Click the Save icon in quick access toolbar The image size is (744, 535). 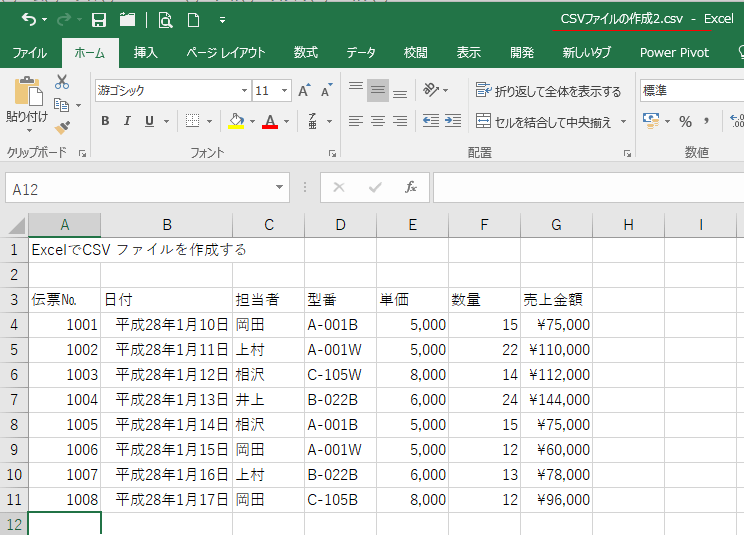[x=99, y=20]
